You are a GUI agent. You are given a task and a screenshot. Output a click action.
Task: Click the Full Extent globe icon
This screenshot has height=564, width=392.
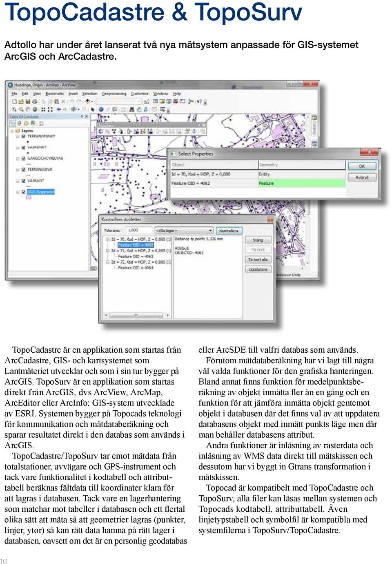[x=35, y=110]
